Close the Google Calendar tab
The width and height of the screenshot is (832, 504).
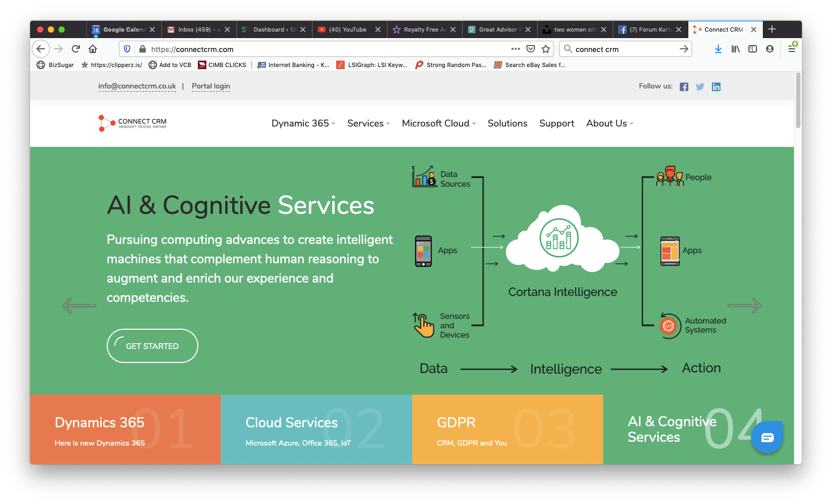point(152,29)
